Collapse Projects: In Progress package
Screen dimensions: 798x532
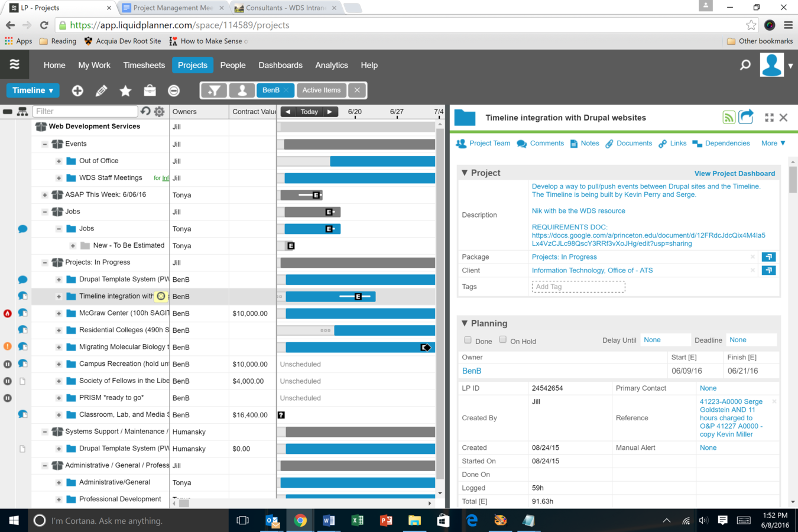[45, 262]
